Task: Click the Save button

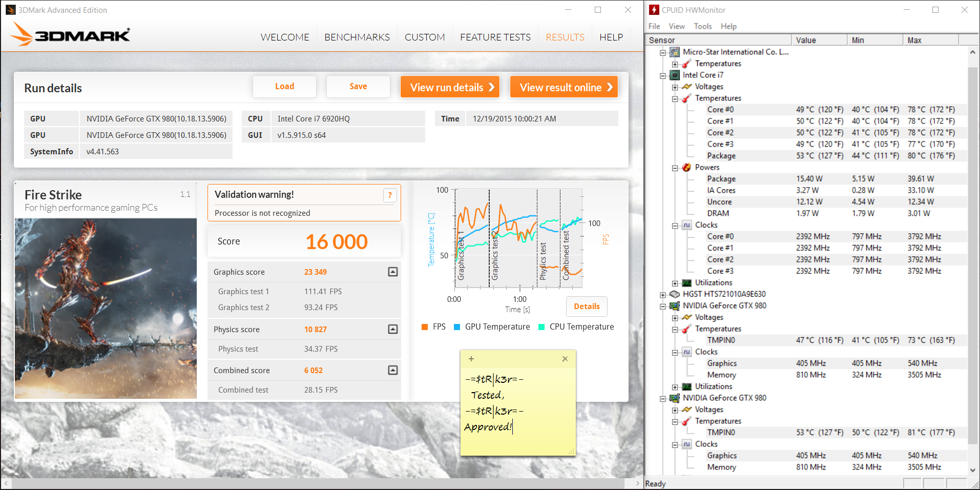Action: 358,87
